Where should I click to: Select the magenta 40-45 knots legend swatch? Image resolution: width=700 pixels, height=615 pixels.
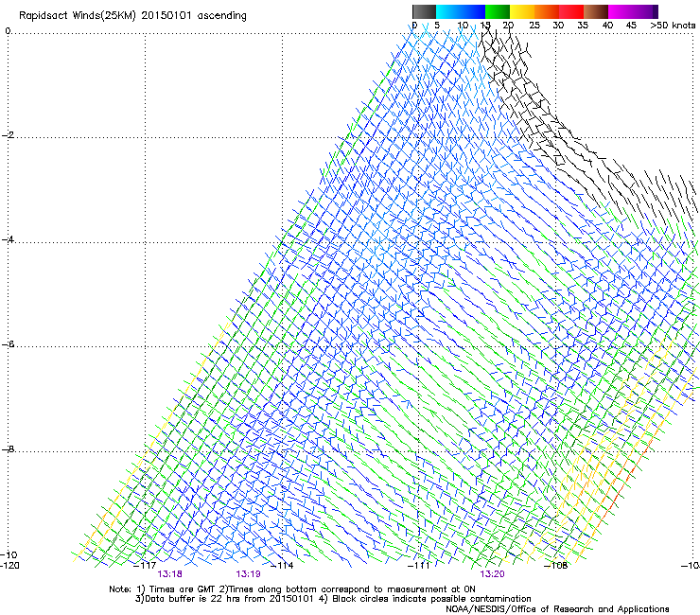(x=630, y=11)
